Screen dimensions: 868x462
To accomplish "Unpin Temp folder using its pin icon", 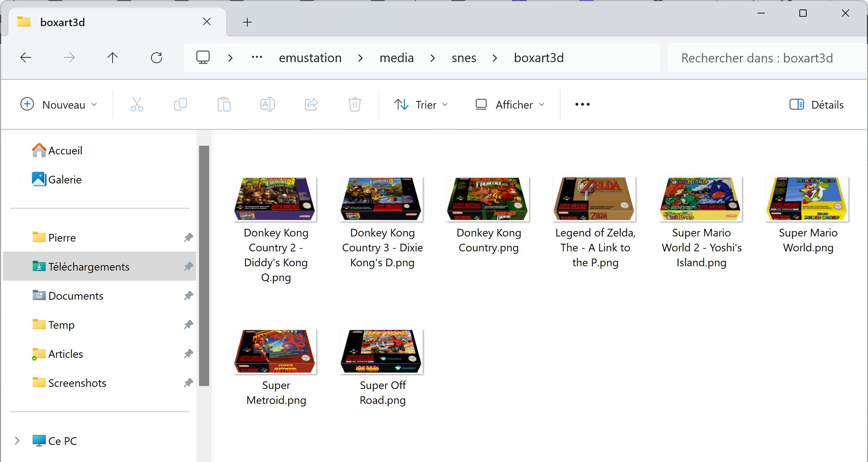I will (188, 325).
